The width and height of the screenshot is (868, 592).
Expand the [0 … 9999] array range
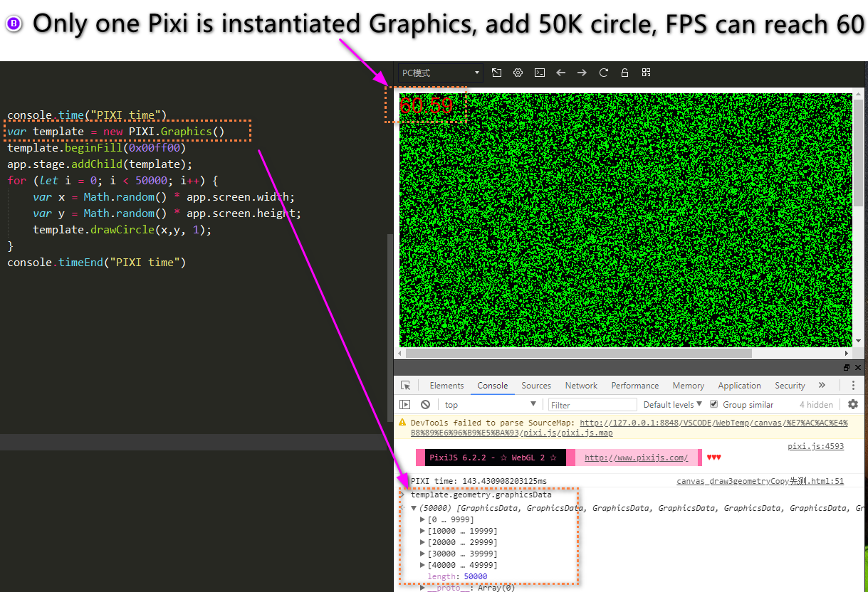click(422, 519)
